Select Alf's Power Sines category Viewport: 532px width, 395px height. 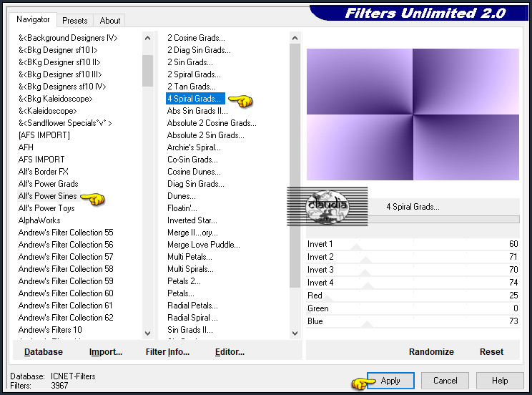point(47,196)
